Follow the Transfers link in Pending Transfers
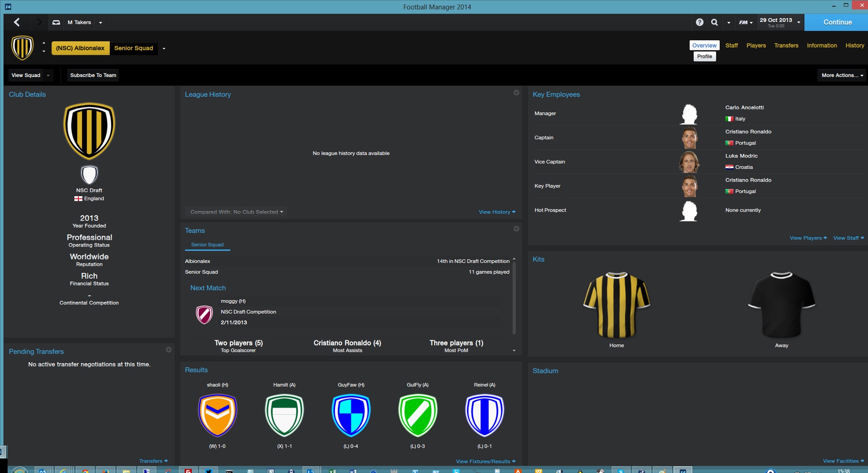Image resolution: width=868 pixels, height=473 pixels. tap(153, 461)
